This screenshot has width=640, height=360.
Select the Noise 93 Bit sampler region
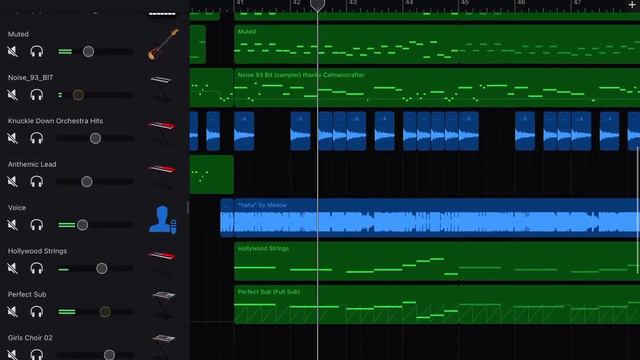coord(437,88)
